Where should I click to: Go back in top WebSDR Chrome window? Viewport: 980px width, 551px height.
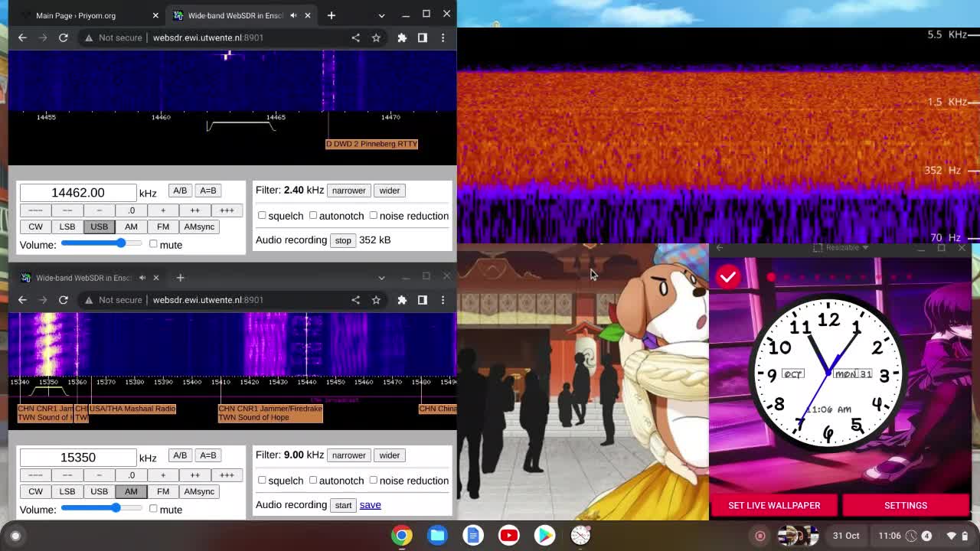click(x=22, y=37)
